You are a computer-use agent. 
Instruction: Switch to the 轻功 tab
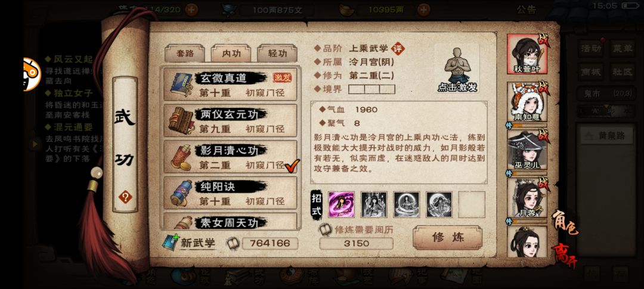click(277, 54)
